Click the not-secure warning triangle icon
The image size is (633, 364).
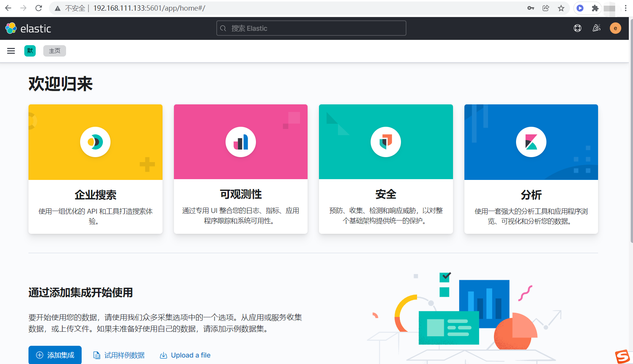[x=58, y=8]
